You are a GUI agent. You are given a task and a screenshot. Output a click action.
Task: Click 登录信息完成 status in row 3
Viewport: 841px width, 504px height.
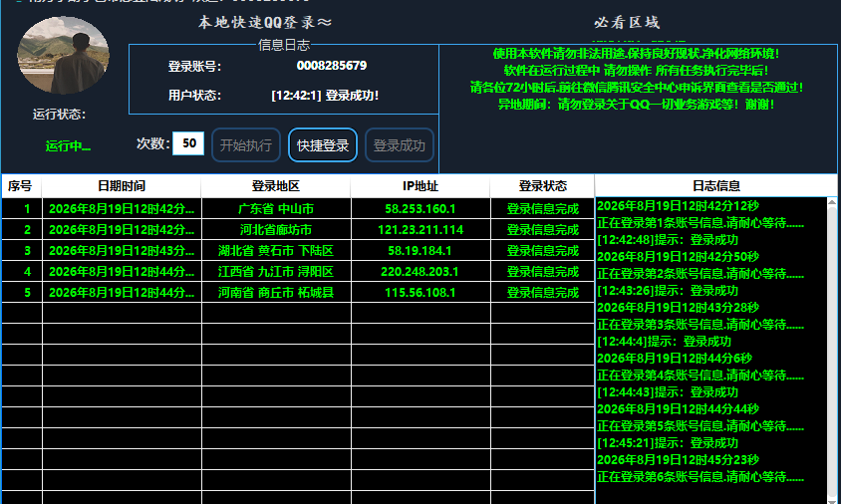(543, 250)
